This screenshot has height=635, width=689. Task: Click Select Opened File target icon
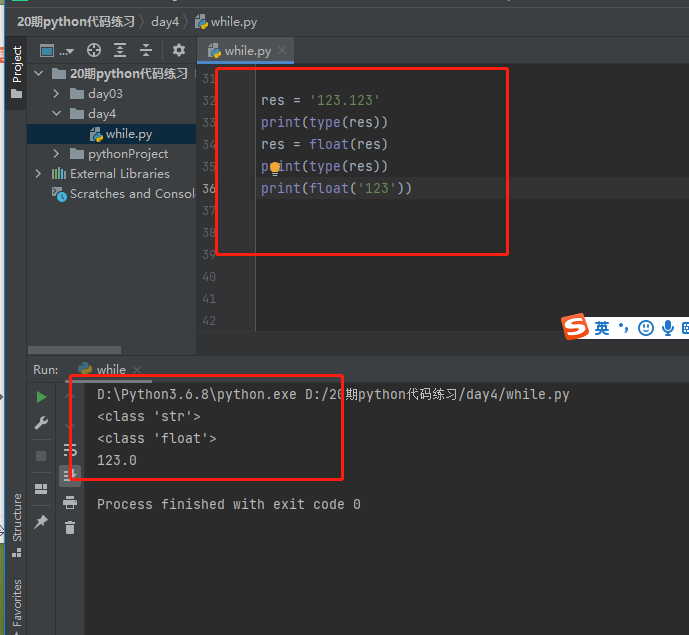click(x=94, y=50)
